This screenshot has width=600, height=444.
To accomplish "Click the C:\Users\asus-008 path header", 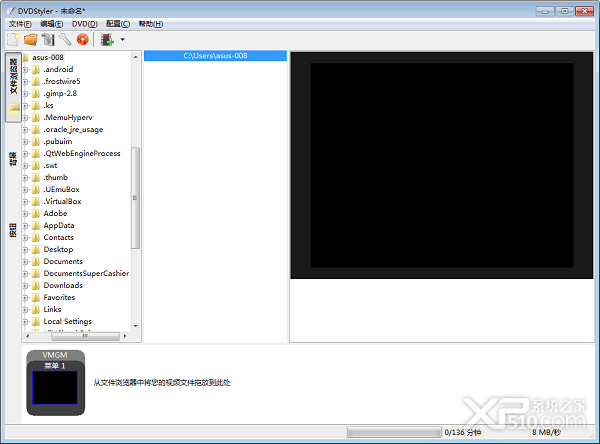I will 215,56.
